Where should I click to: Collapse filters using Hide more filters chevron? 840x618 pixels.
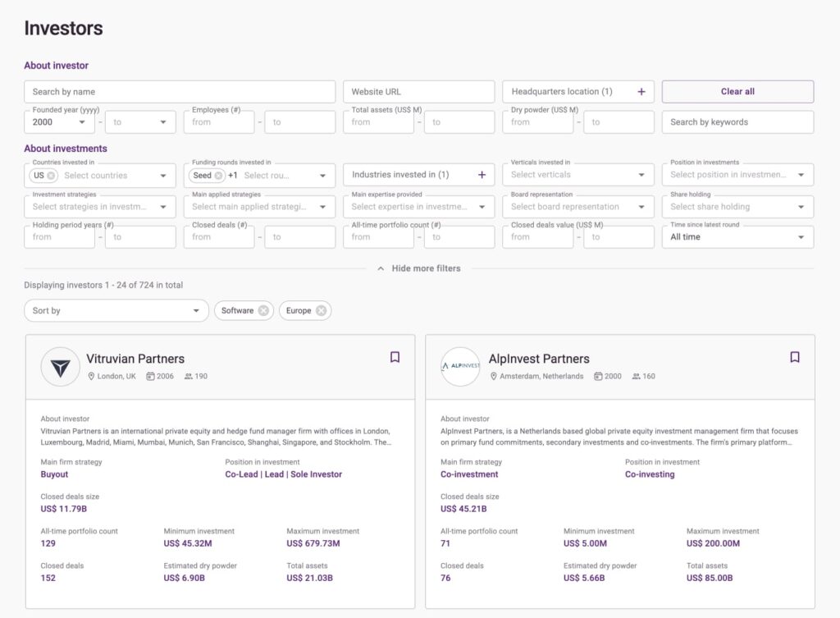(381, 268)
